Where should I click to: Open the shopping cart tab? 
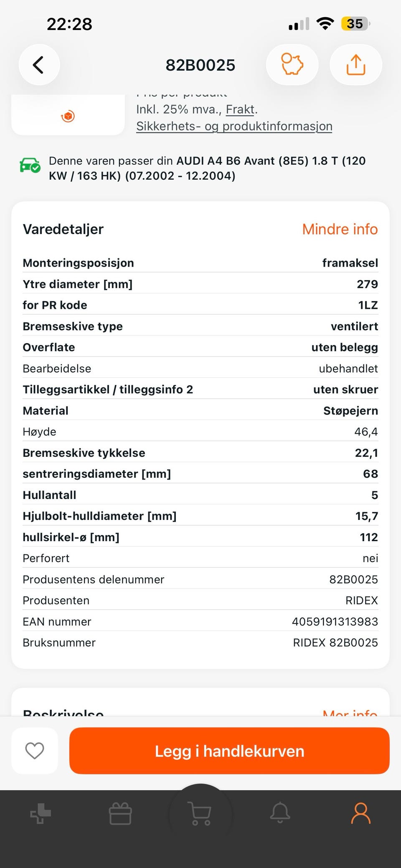coord(200,814)
